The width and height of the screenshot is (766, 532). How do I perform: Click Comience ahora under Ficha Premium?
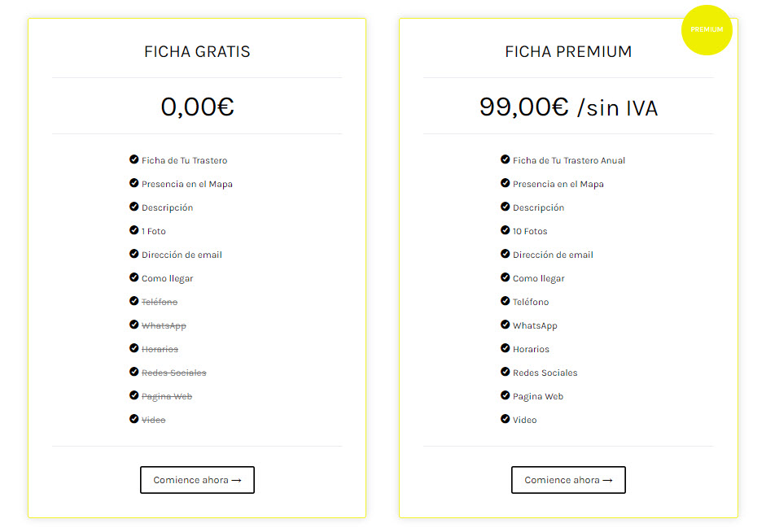point(568,480)
